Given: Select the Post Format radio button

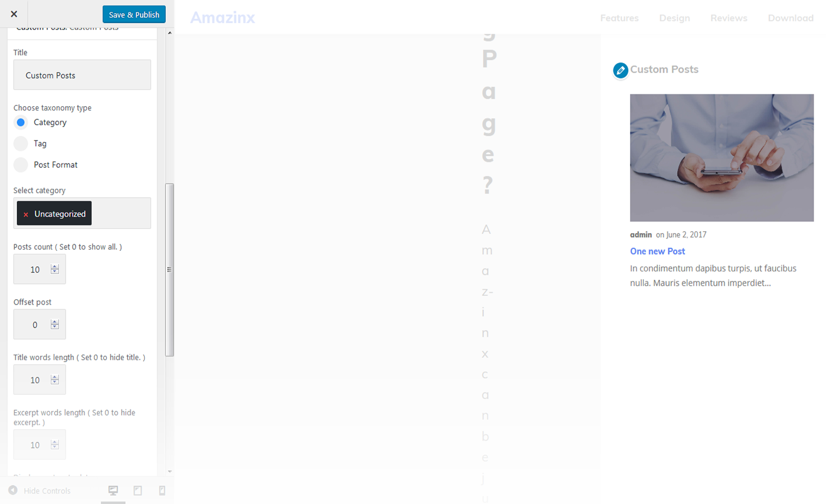Looking at the screenshot, I should point(21,165).
